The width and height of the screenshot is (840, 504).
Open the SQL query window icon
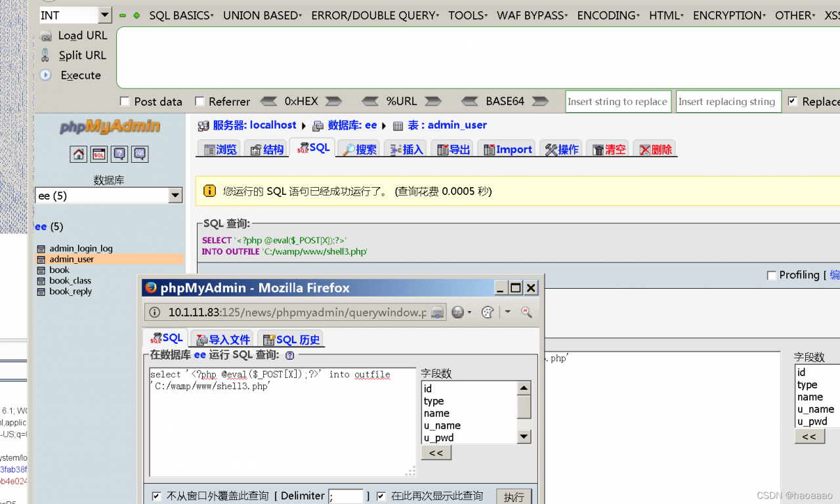(x=99, y=154)
